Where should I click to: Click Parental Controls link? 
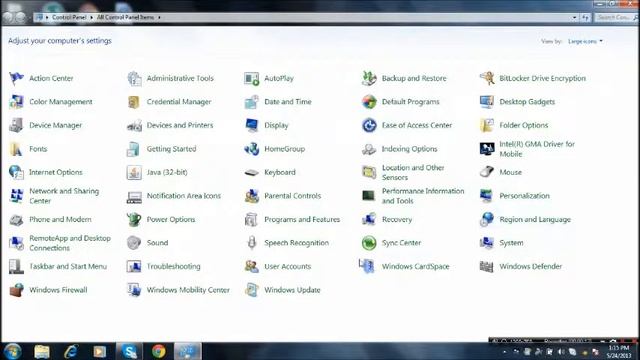click(x=293, y=196)
